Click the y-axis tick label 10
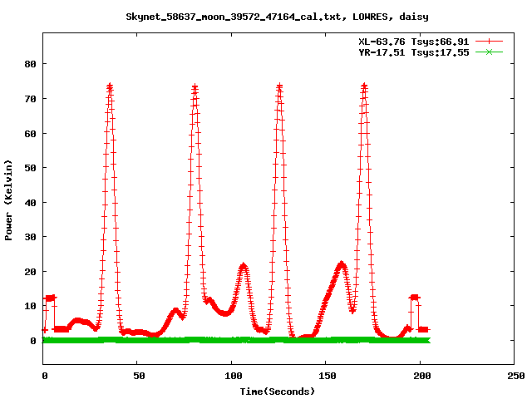The width and height of the screenshot is (532, 399). click(x=30, y=306)
